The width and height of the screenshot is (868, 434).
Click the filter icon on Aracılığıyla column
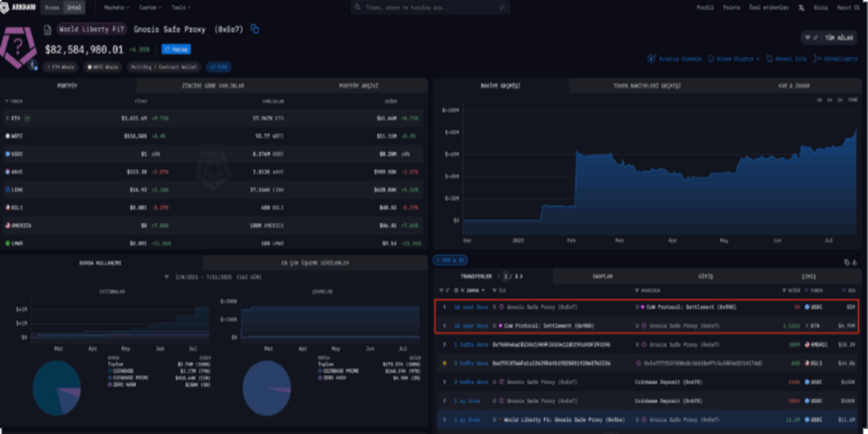[x=637, y=290]
